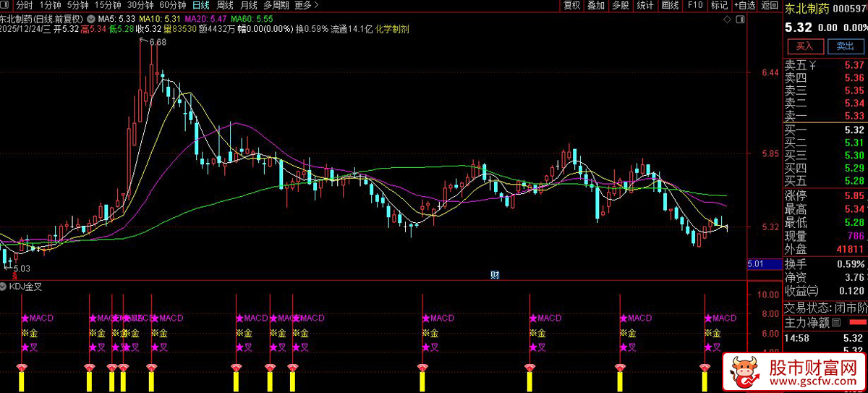The width and height of the screenshot is (868, 393).
Task: Click 卖五 price 5.37
Action: tap(854, 65)
